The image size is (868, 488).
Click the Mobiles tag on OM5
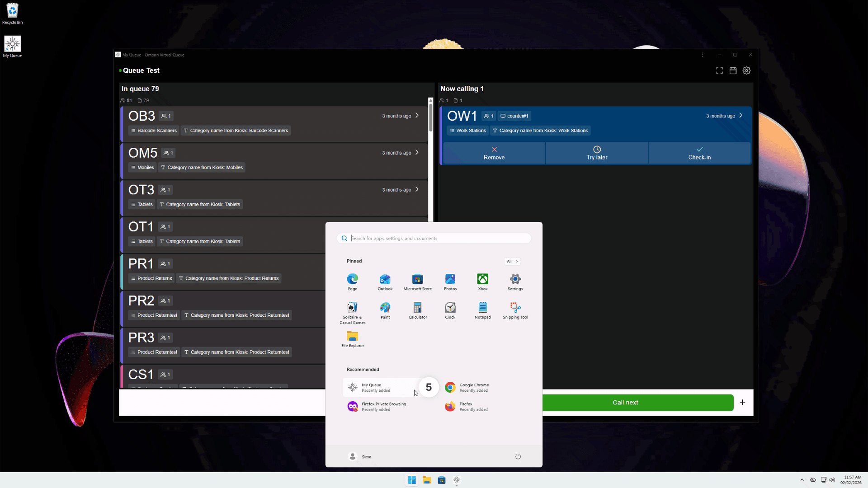(142, 168)
